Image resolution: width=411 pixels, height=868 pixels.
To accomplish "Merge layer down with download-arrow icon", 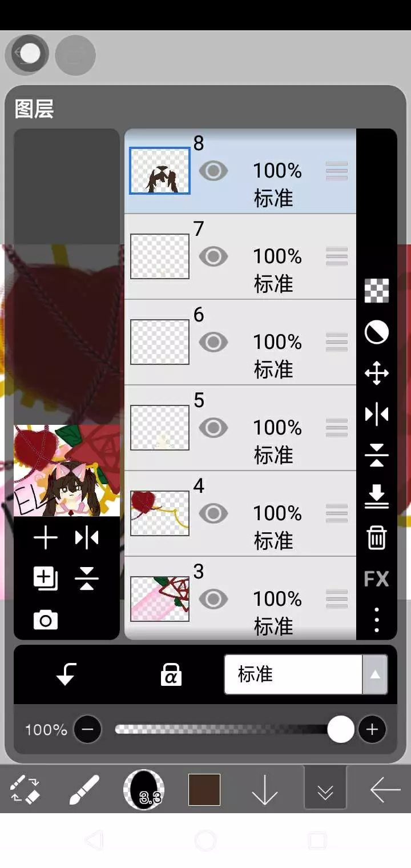I will pyautogui.click(x=377, y=496).
